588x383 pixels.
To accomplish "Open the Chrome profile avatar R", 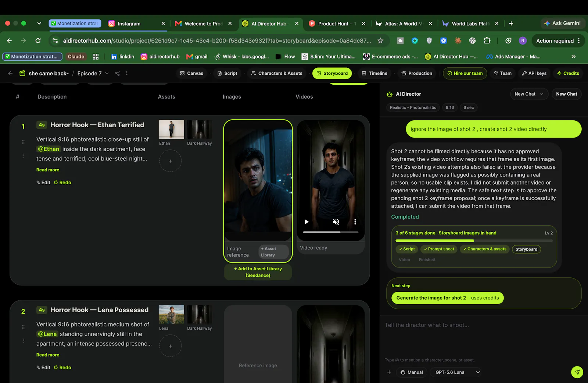I will (x=523, y=41).
